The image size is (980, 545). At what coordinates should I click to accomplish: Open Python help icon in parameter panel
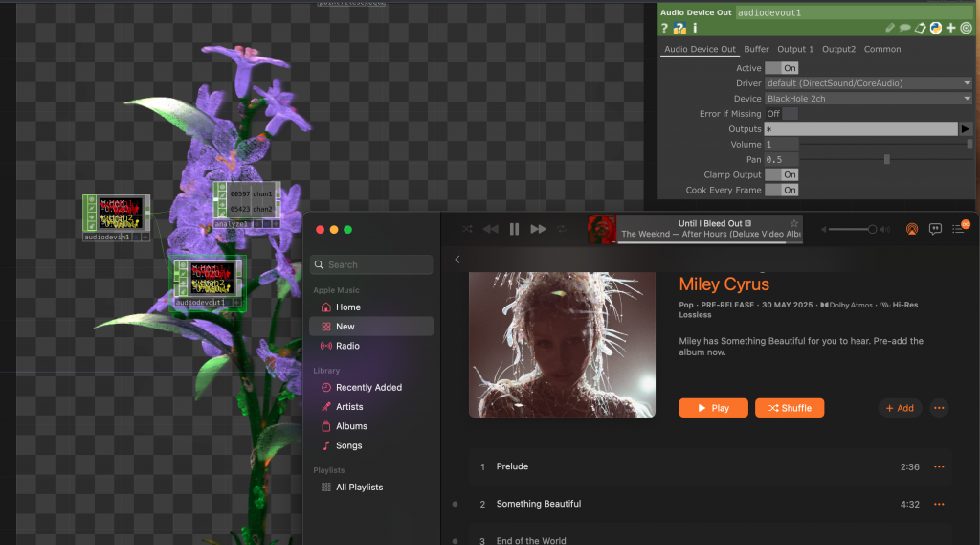coord(679,28)
